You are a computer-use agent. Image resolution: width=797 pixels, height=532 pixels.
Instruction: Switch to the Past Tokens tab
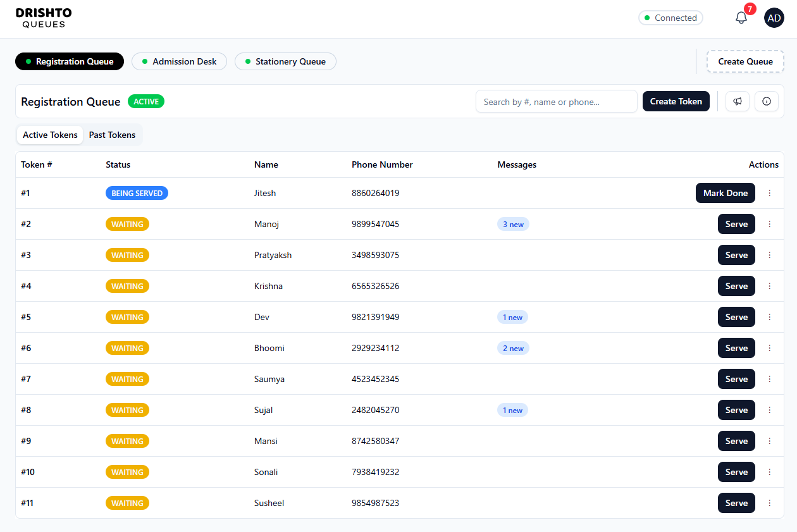[x=112, y=135]
